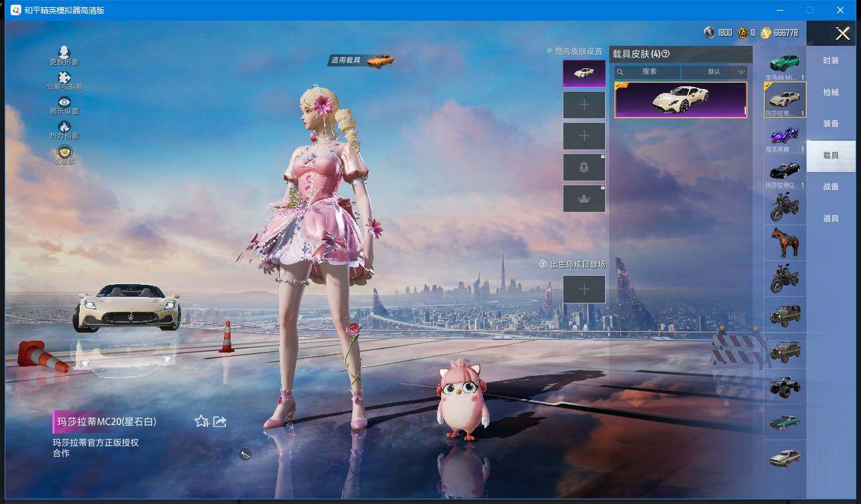Open the 更换形象 (change appearance) icon
Viewport: 861px width, 504px height.
tap(64, 52)
